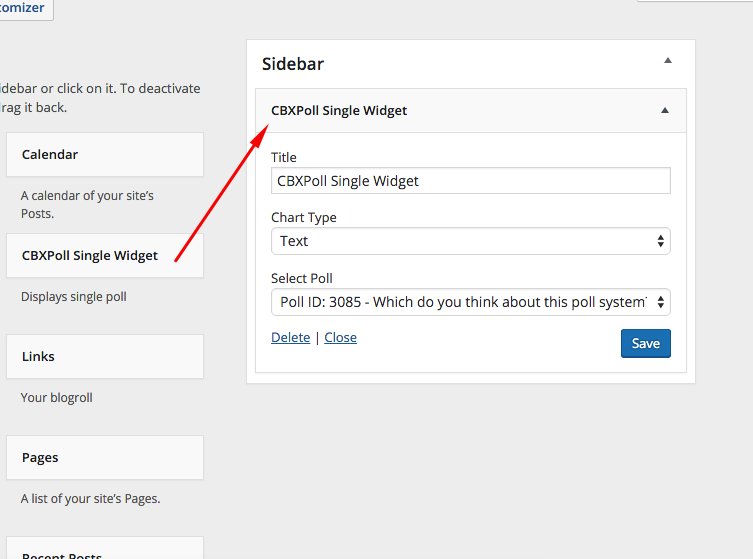
Task: Open the Select Poll dropdown
Action: [471, 302]
